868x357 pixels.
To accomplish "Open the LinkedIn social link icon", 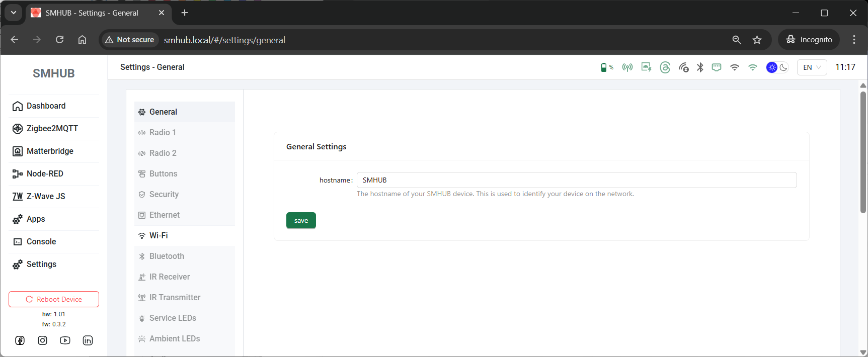I will coord(88,340).
